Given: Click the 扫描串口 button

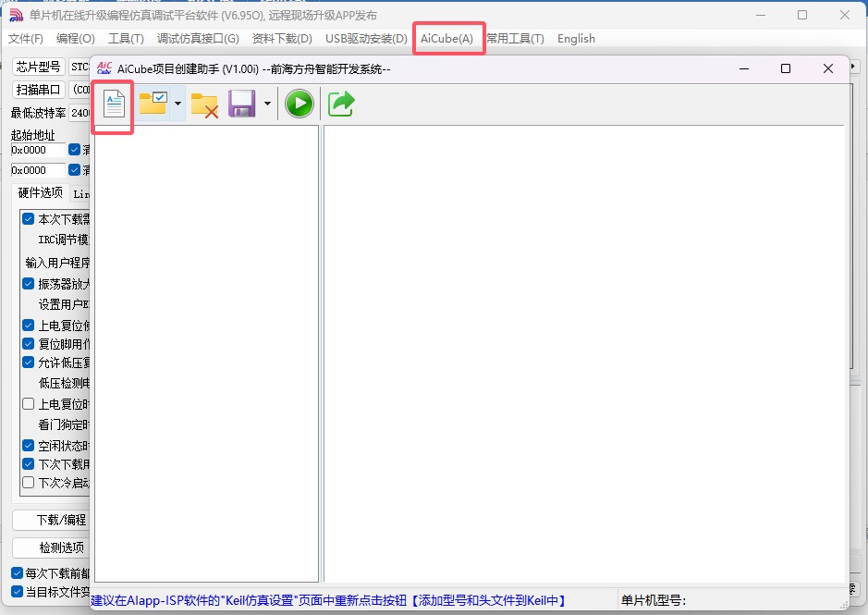Looking at the screenshot, I should (x=38, y=90).
